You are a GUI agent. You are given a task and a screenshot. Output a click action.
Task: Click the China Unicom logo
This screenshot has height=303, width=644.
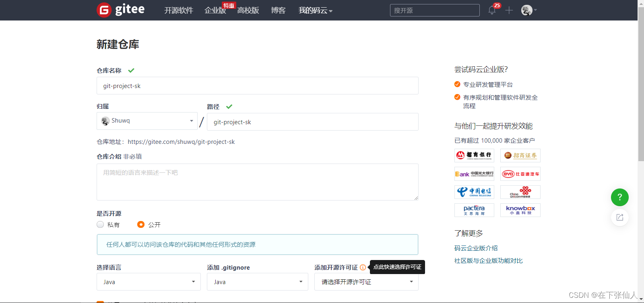click(x=520, y=192)
